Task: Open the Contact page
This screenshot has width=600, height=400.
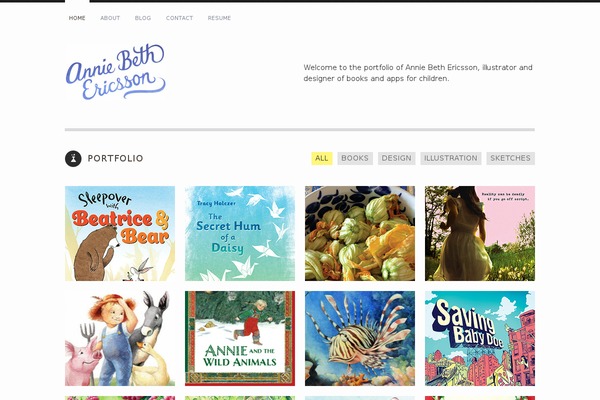Action: coord(179,18)
